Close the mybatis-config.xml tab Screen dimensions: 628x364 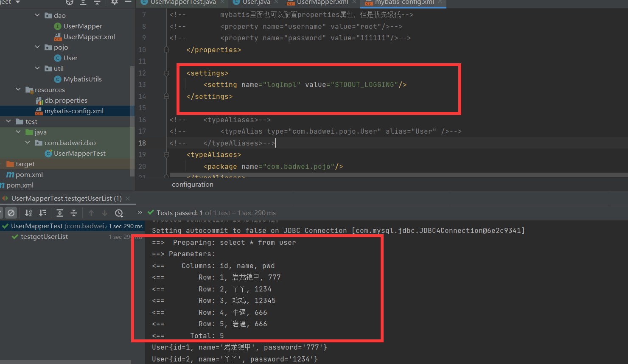pos(440,2)
